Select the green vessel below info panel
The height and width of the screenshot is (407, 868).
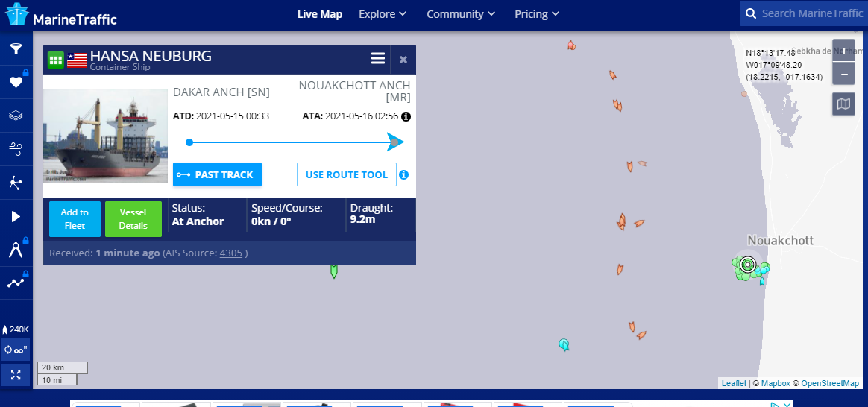point(334,271)
